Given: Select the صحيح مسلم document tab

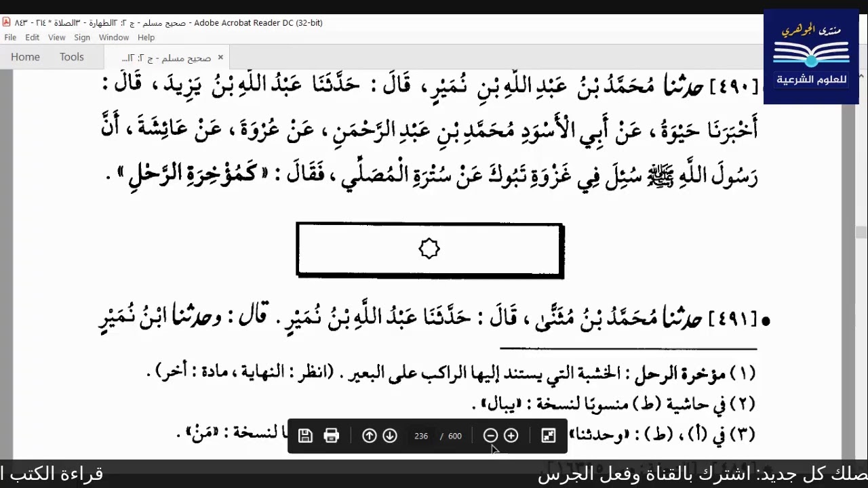Looking at the screenshot, I should [x=166, y=58].
